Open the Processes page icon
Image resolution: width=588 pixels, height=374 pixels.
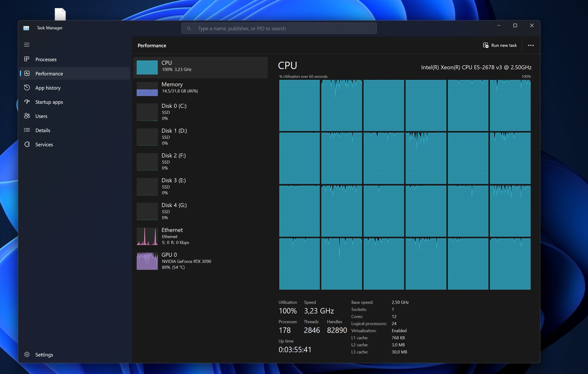[x=27, y=59]
